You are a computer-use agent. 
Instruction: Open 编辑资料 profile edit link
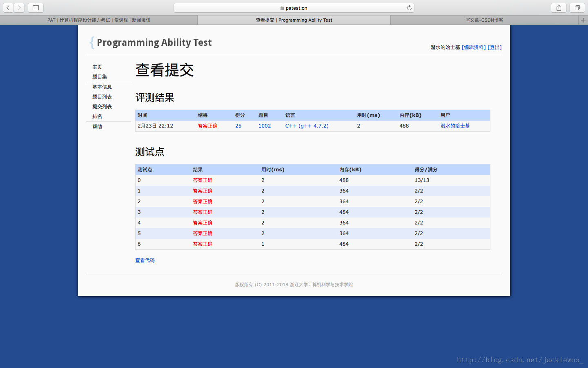point(474,47)
